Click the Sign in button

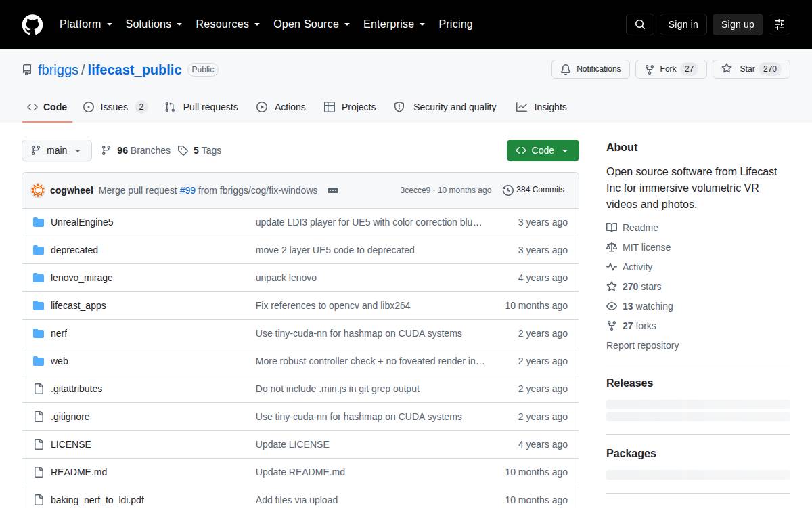(x=683, y=24)
